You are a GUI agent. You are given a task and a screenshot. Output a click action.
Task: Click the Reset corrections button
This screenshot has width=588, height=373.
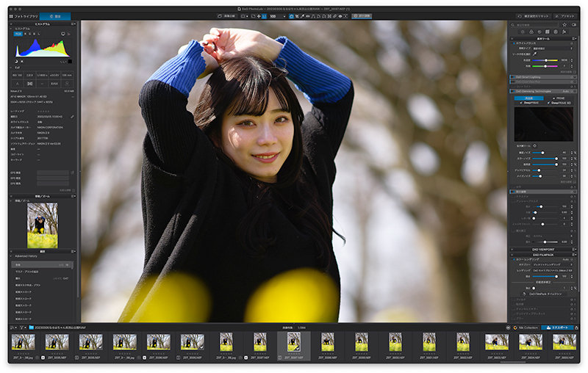point(533,16)
